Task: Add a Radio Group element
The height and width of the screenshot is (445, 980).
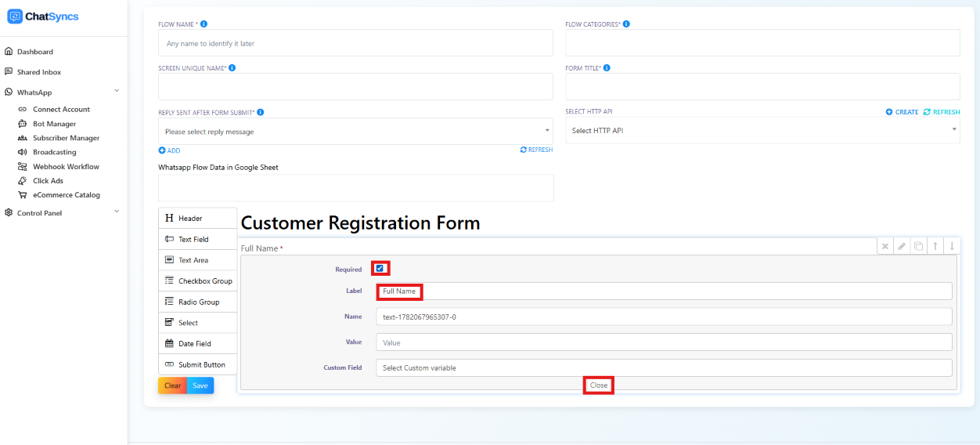Action: pyautogui.click(x=197, y=302)
